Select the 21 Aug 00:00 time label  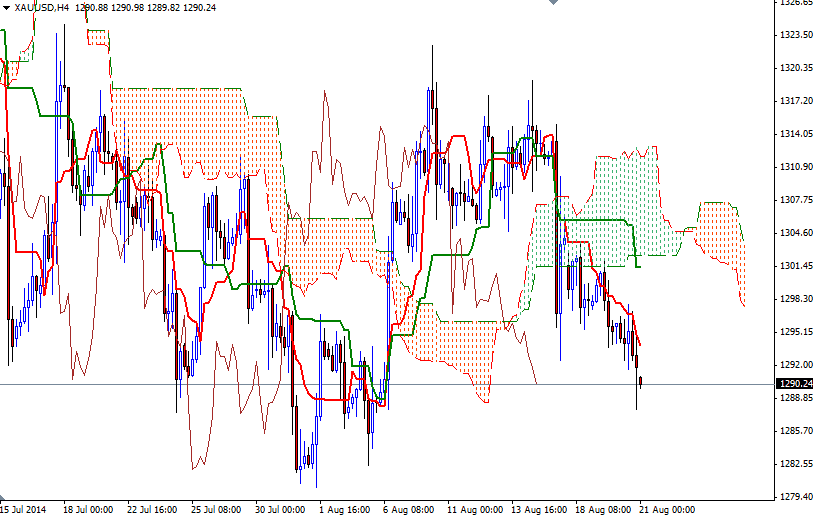[667, 510]
